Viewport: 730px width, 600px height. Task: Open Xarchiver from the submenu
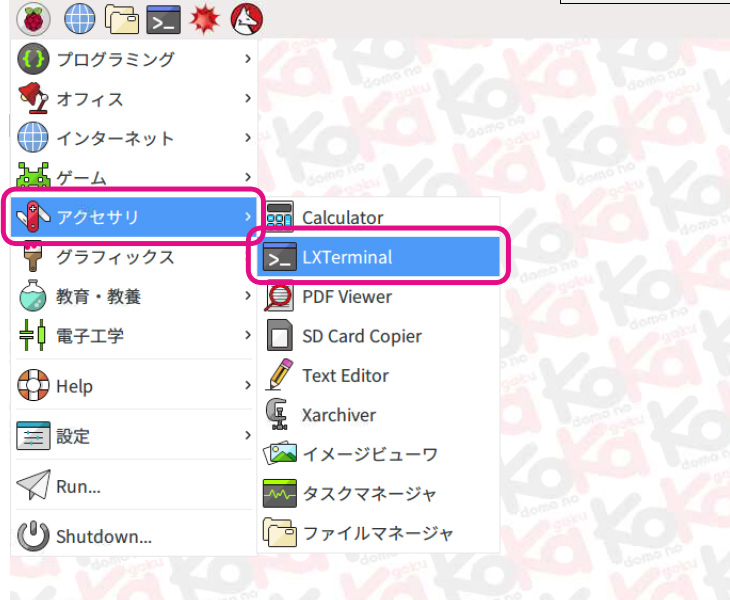[x=379, y=414]
